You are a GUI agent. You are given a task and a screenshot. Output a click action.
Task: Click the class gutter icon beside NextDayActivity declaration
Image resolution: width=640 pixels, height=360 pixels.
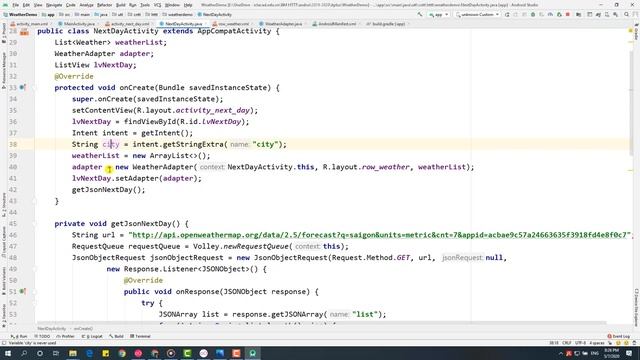click(24, 31)
